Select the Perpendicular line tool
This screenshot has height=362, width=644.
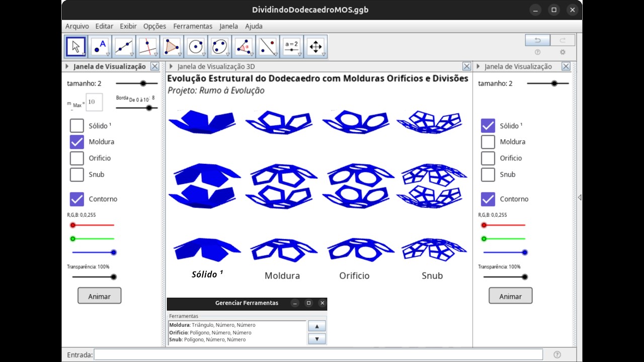click(148, 47)
